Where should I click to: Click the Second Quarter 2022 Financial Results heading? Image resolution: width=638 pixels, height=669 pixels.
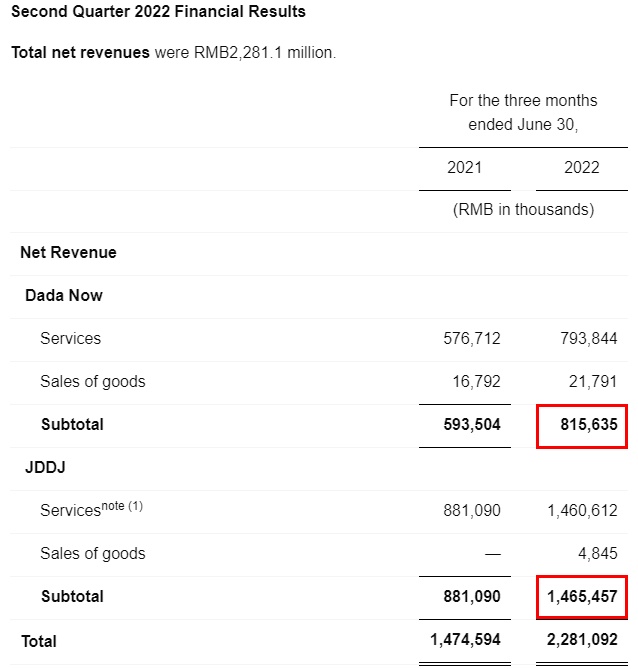158,12
